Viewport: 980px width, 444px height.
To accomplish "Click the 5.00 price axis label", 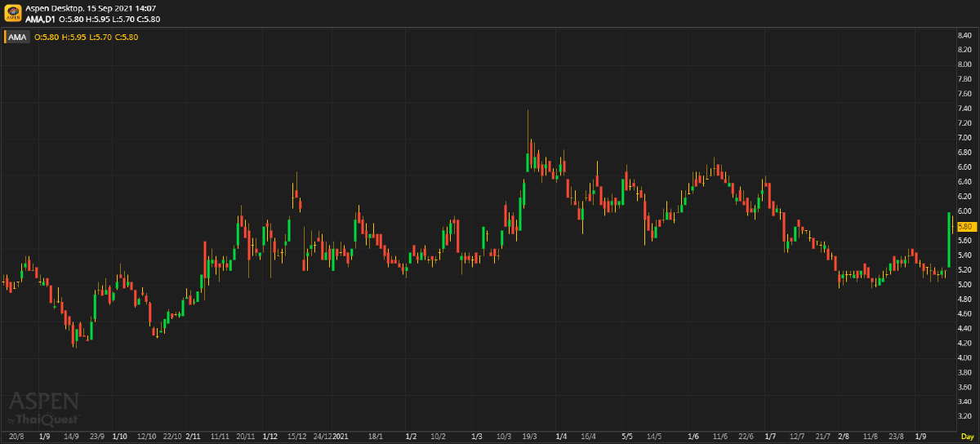I will tap(964, 285).
